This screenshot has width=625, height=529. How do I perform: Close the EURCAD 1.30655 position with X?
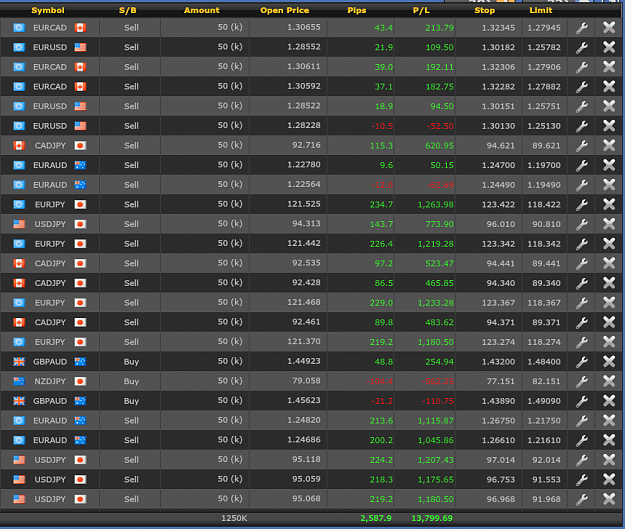click(609, 28)
